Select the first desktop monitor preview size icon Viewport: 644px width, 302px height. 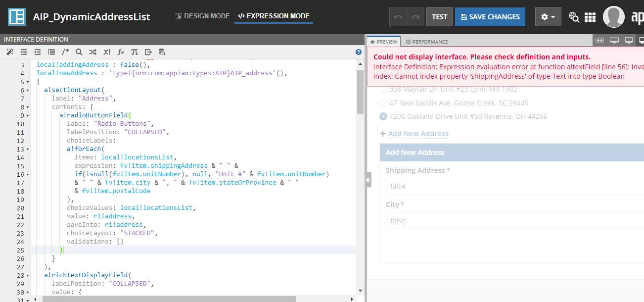coord(614,40)
